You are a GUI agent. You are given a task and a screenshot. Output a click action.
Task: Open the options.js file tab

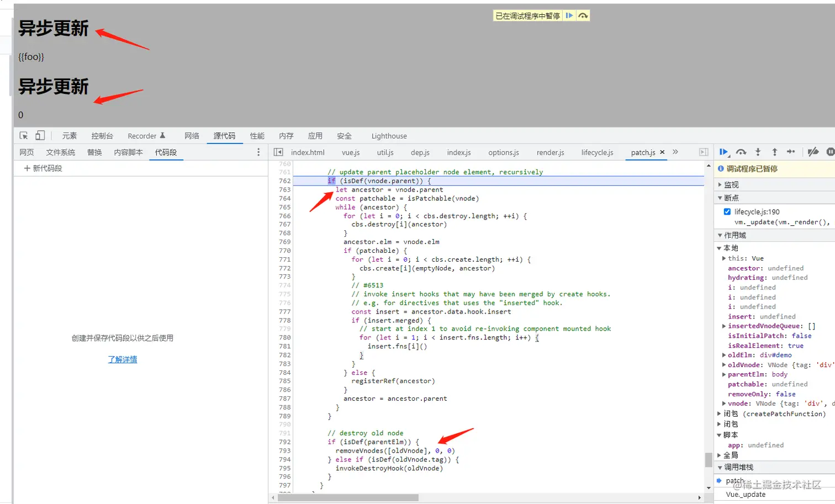point(504,152)
